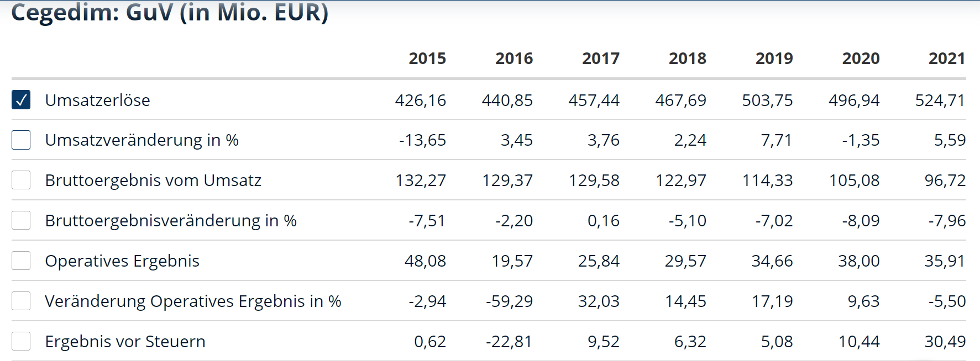Screen dimensions: 980x361
Task: Click the 2015 column header
Action: click(427, 59)
